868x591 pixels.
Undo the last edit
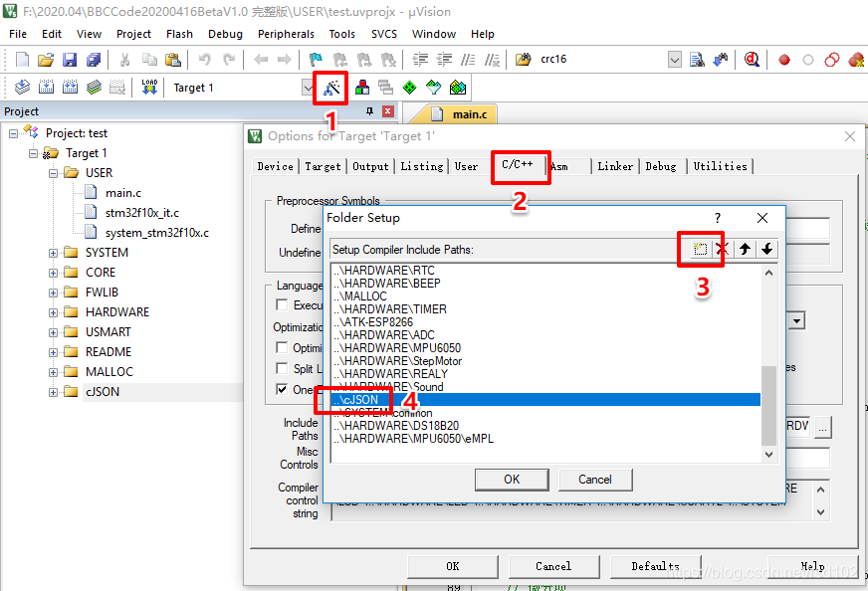coord(205,60)
